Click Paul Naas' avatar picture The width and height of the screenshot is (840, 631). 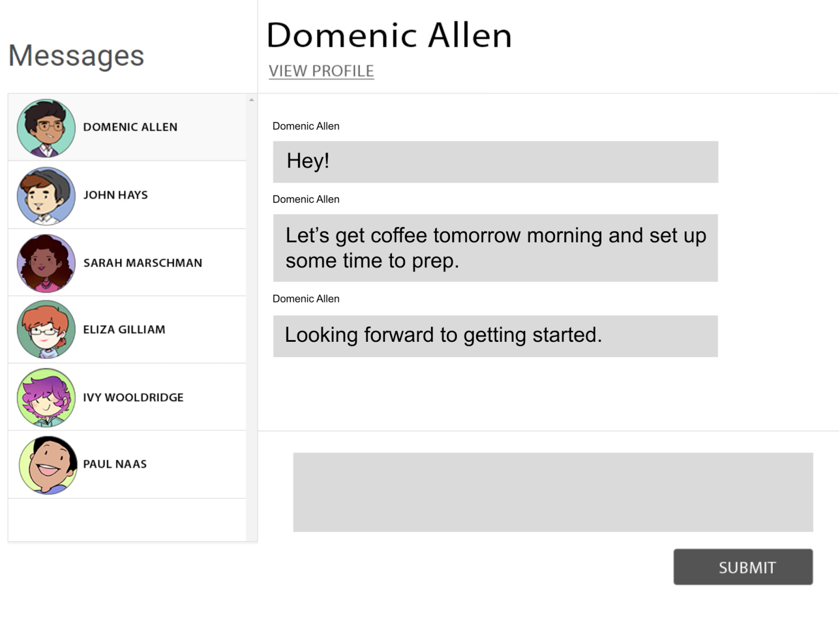[48, 465]
